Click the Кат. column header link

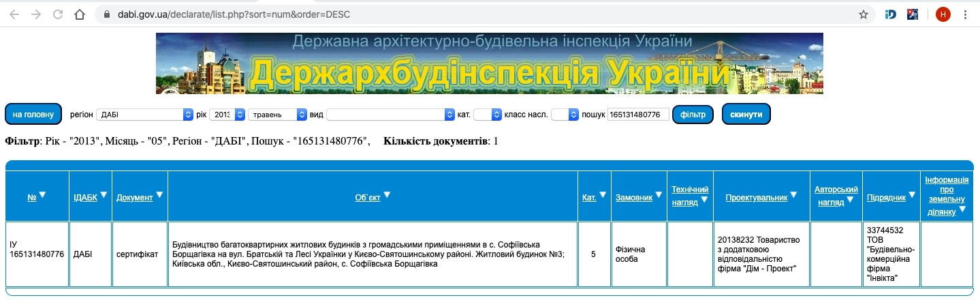pos(590,198)
